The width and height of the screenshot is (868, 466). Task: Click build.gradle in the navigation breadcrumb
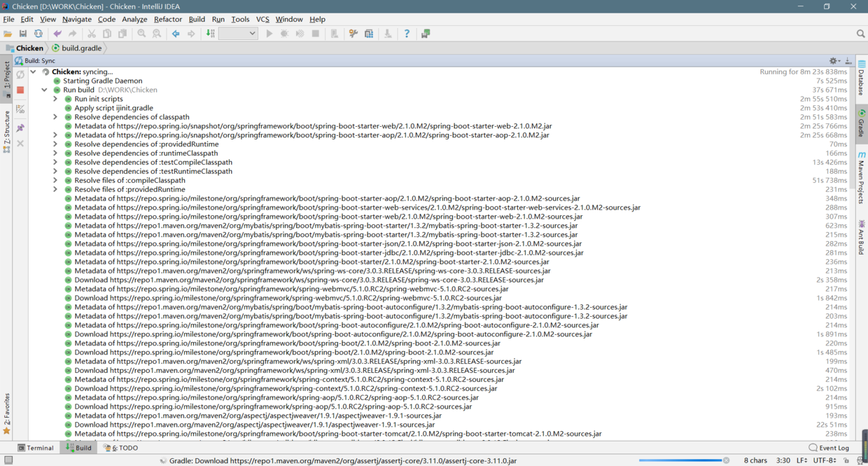[77, 48]
